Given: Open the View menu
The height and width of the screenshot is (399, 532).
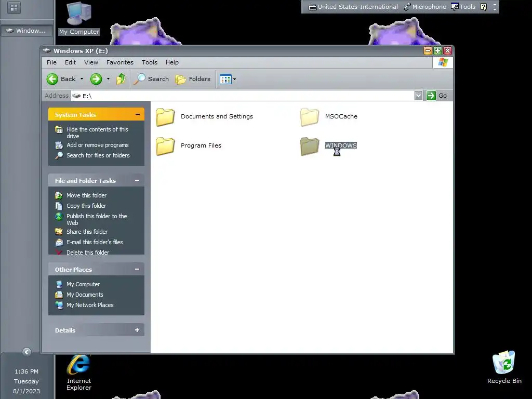Looking at the screenshot, I should pyautogui.click(x=91, y=62).
